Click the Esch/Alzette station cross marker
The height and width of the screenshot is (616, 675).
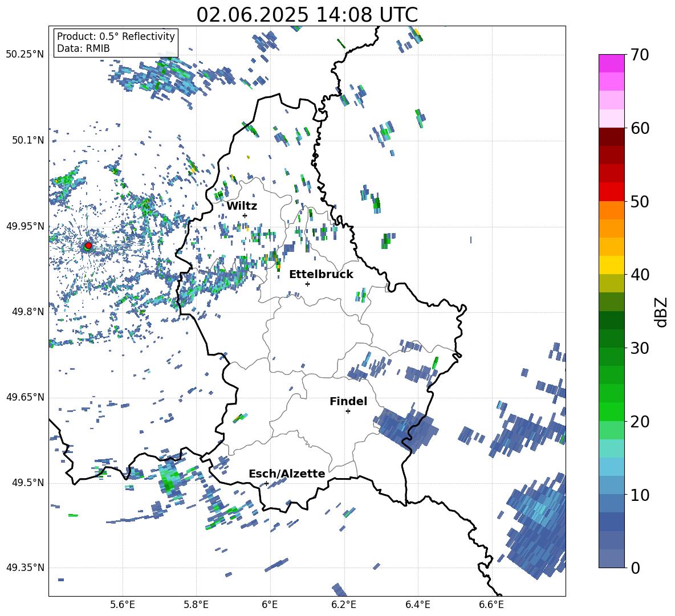(266, 483)
